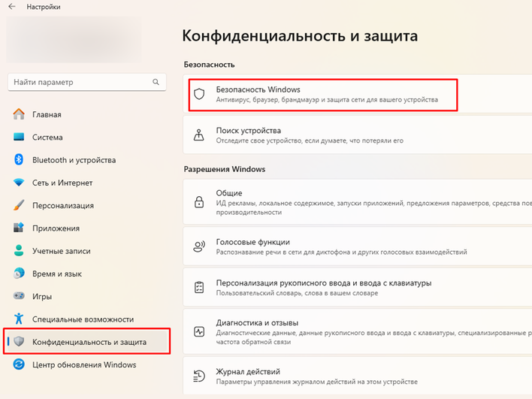The width and height of the screenshot is (532, 399).
Task: Click the paintbrush icon for Персонализация
Action: [x=19, y=205]
